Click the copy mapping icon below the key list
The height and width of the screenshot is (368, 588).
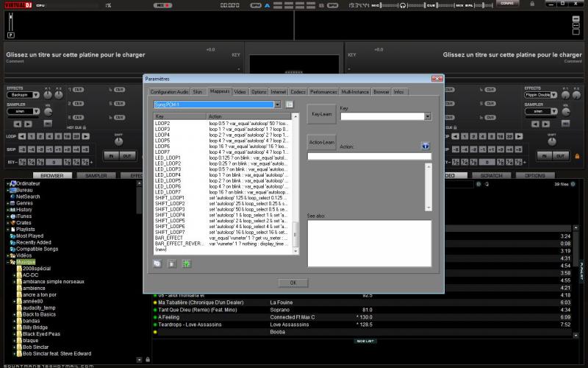pyautogui.click(x=157, y=263)
